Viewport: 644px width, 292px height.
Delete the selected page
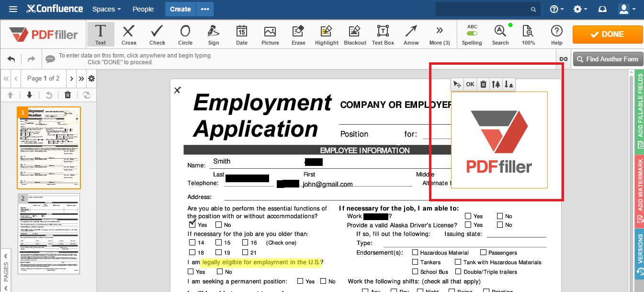point(68,95)
